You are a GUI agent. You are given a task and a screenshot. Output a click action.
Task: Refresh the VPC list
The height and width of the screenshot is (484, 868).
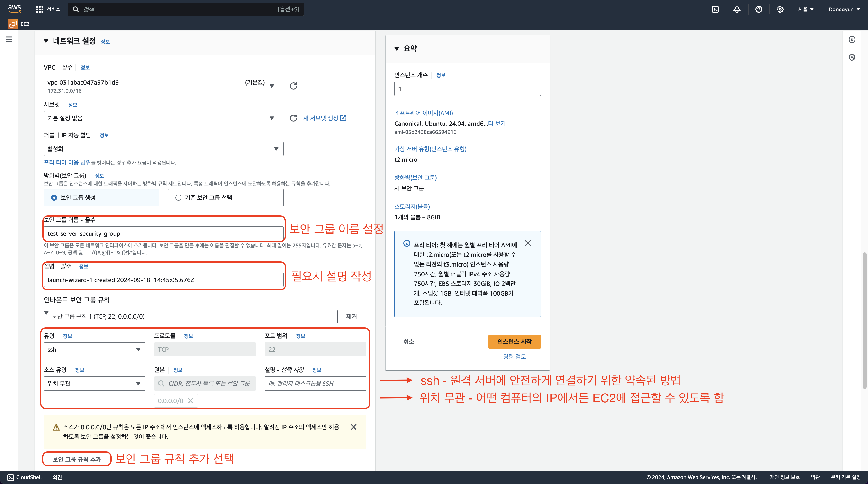tap(293, 86)
